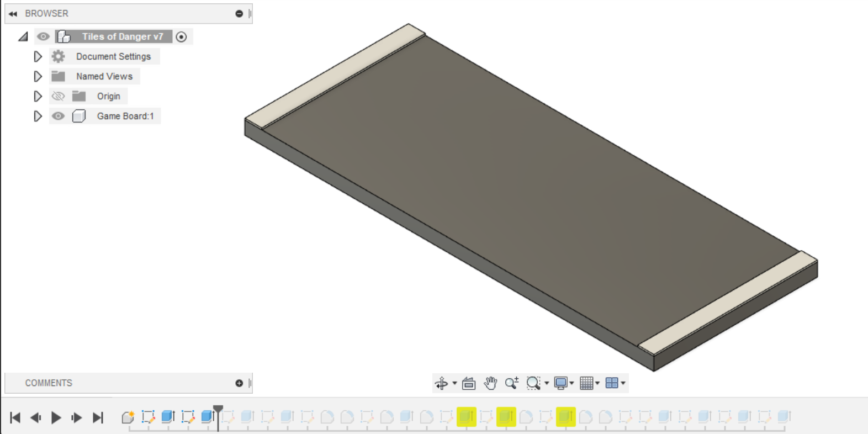
Task: Activate Tiles of Danger v7 radio button
Action: [x=181, y=36]
